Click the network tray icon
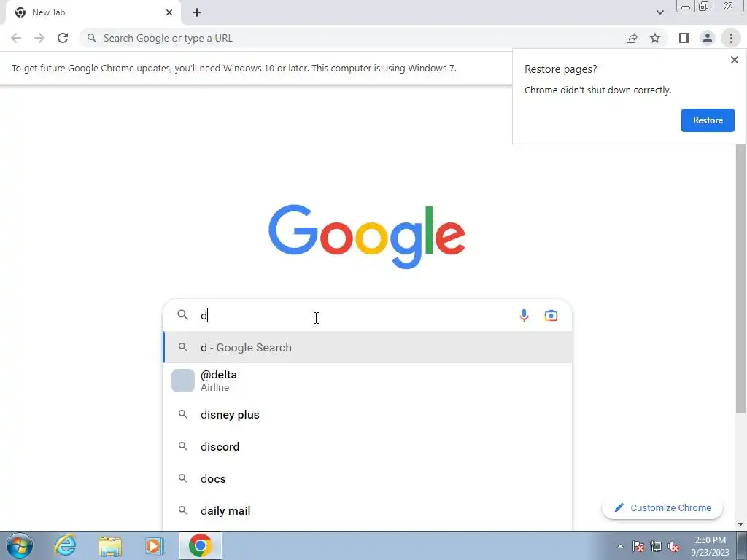The height and width of the screenshot is (560, 747). (x=656, y=546)
